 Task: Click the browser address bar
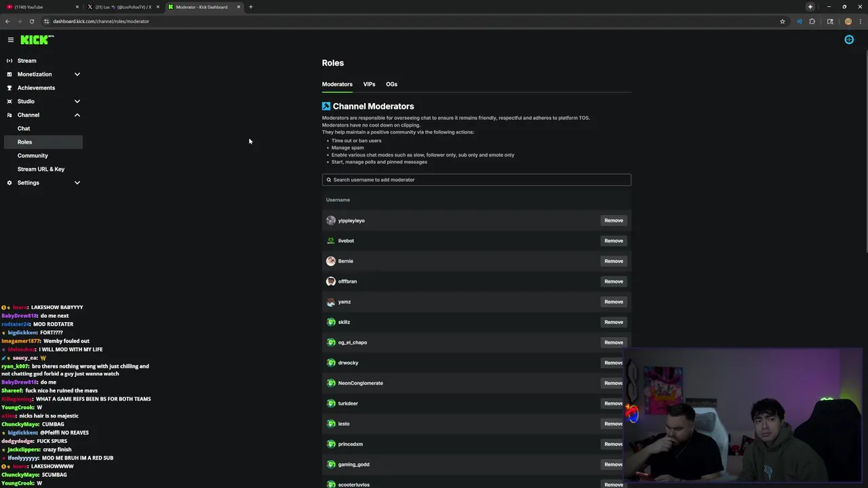407,21
